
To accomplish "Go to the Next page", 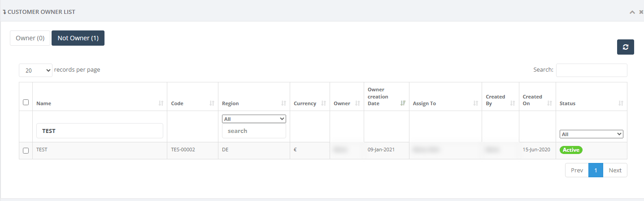I will pos(615,170).
